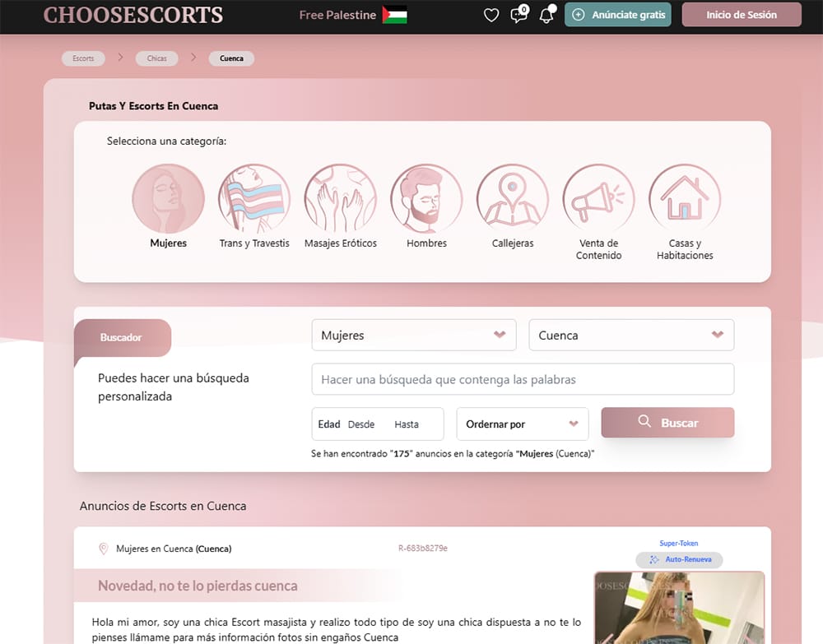Click the Buscar search button
This screenshot has height=644, width=823.
point(667,423)
